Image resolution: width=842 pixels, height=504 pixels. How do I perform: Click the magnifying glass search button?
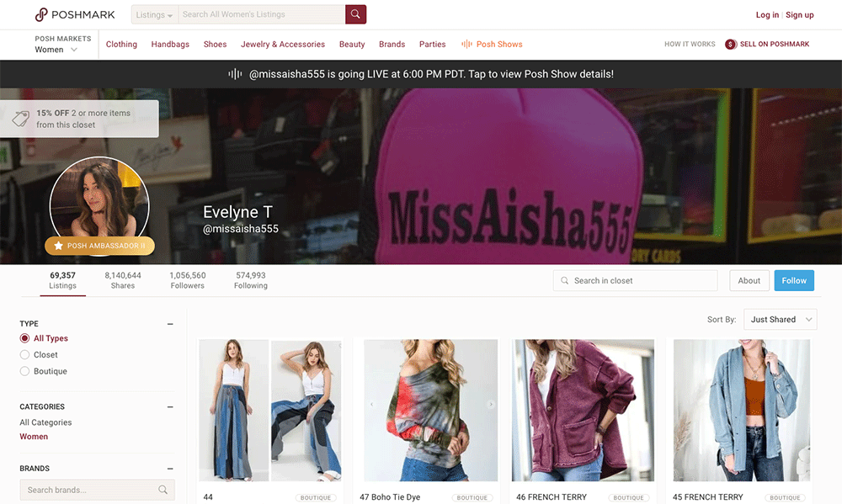click(x=355, y=14)
